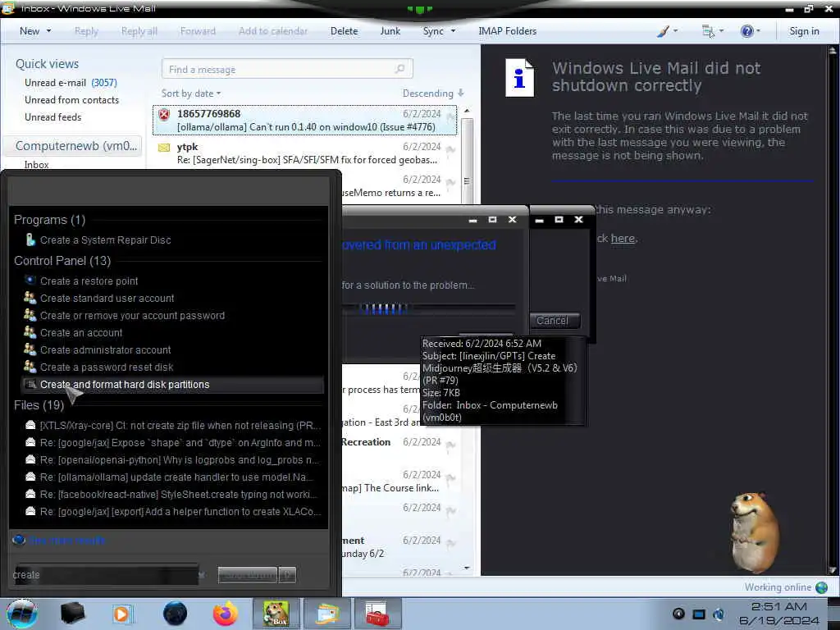Select Unread feeds quick view
This screenshot has width=840, height=630.
[53, 116]
